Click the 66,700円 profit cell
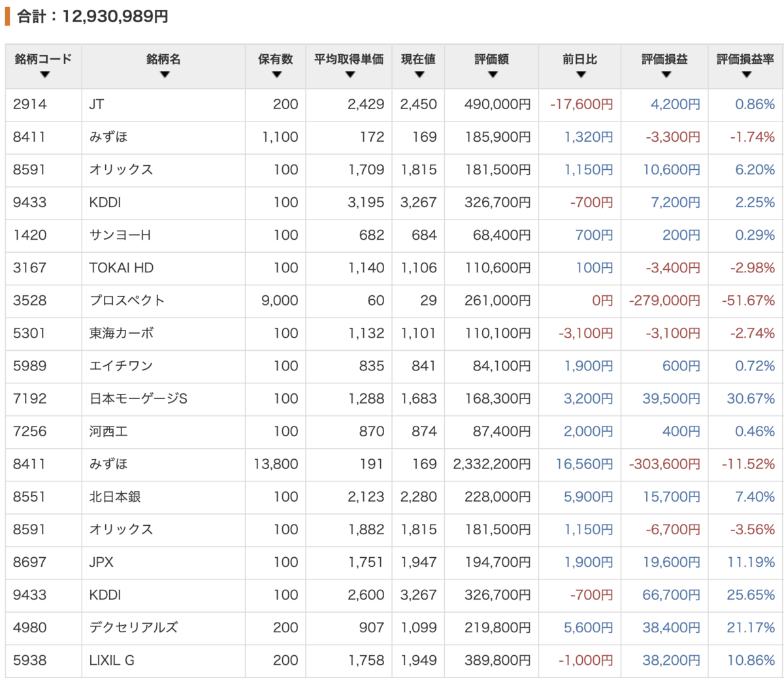Viewport: 784px width, 678px height. pos(671,594)
